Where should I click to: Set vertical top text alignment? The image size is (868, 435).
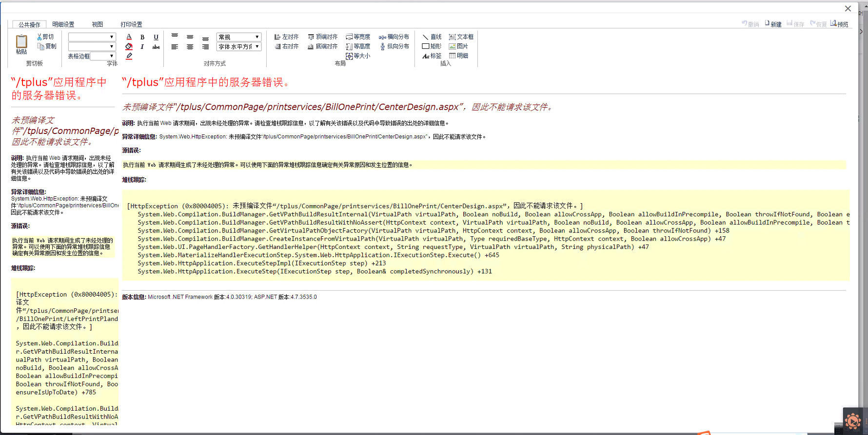point(175,36)
